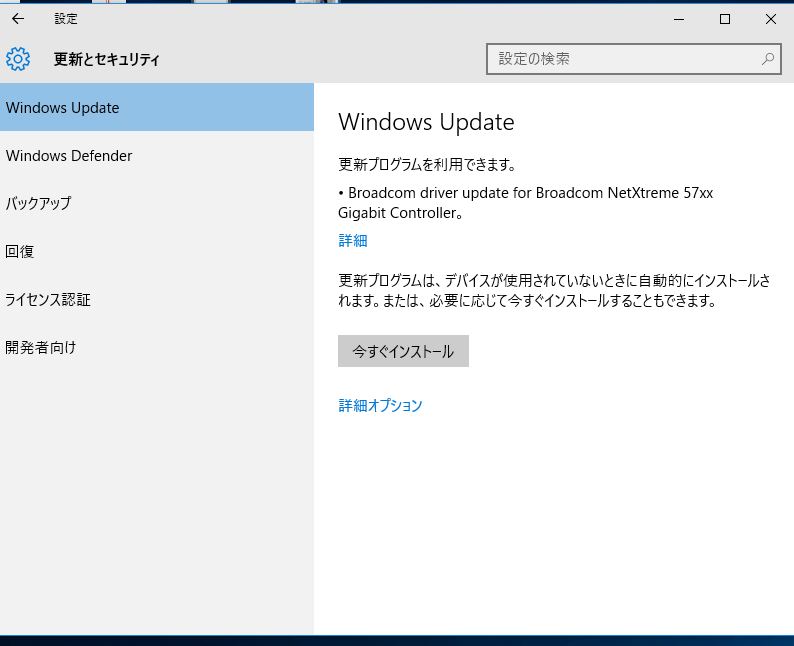The image size is (794, 646).
Task: Click the Broadcom driver update entry text
Action: point(526,203)
